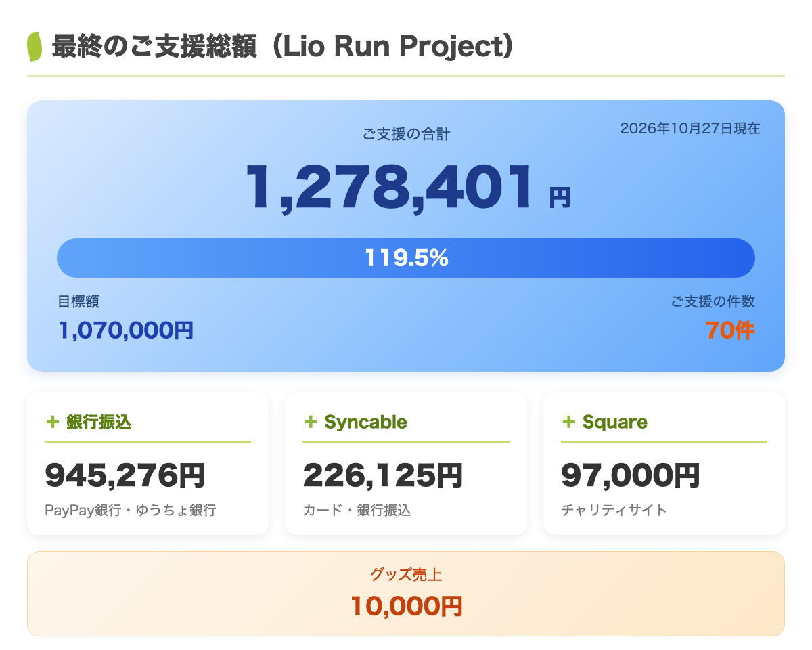
Task: Click the 119.5% progress bar
Action: [x=406, y=258]
